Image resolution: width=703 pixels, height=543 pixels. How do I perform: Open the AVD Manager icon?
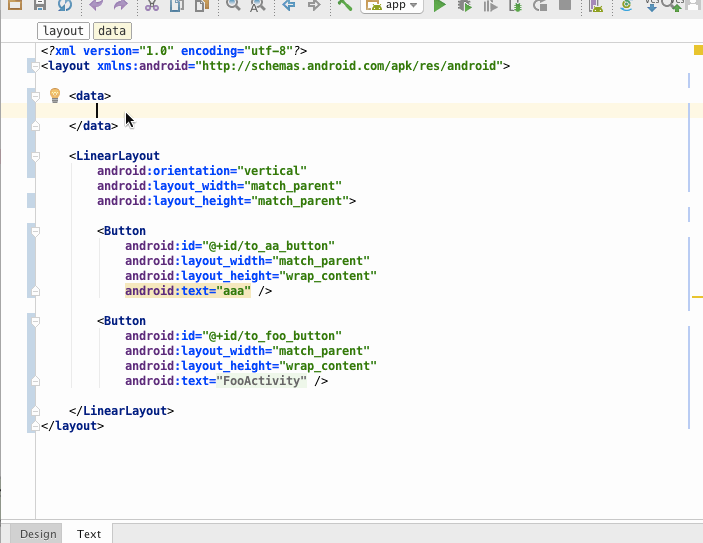596,5
